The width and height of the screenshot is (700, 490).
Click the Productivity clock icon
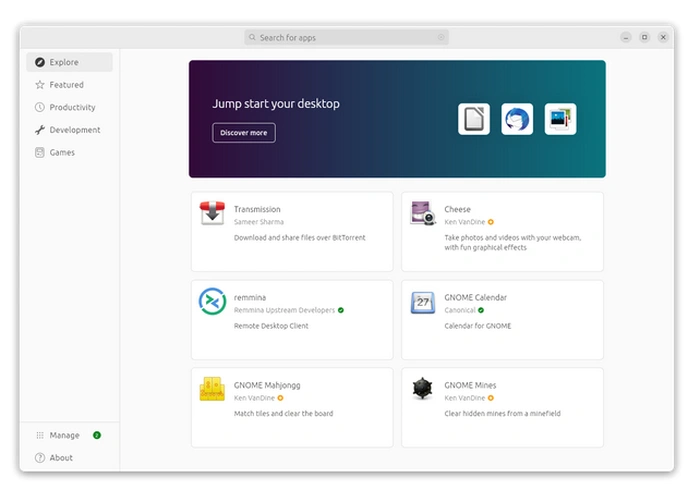(x=40, y=107)
